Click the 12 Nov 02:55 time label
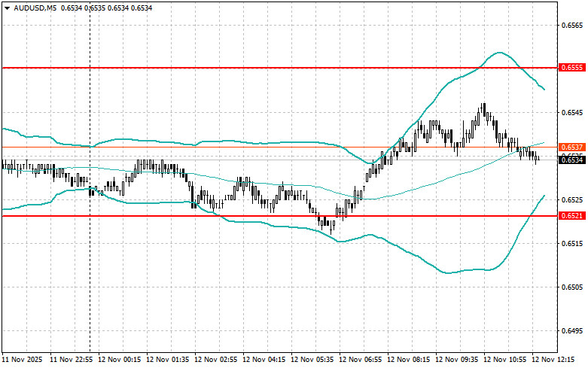The width and height of the screenshot is (588, 368). 215,360
